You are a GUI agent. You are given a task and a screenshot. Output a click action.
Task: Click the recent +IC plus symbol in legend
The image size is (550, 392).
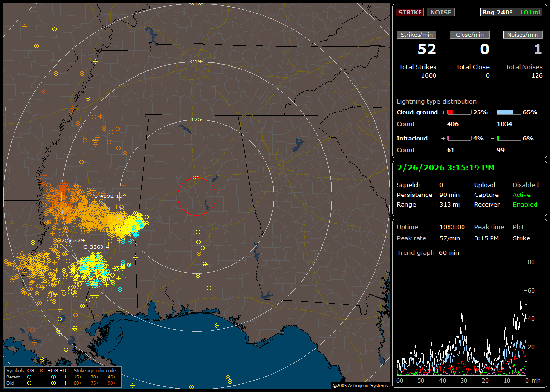tap(65, 377)
